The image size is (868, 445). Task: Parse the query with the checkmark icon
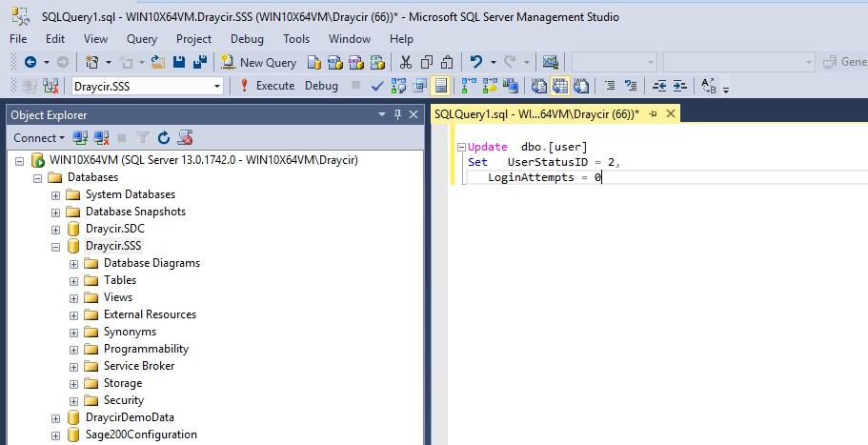click(377, 86)
